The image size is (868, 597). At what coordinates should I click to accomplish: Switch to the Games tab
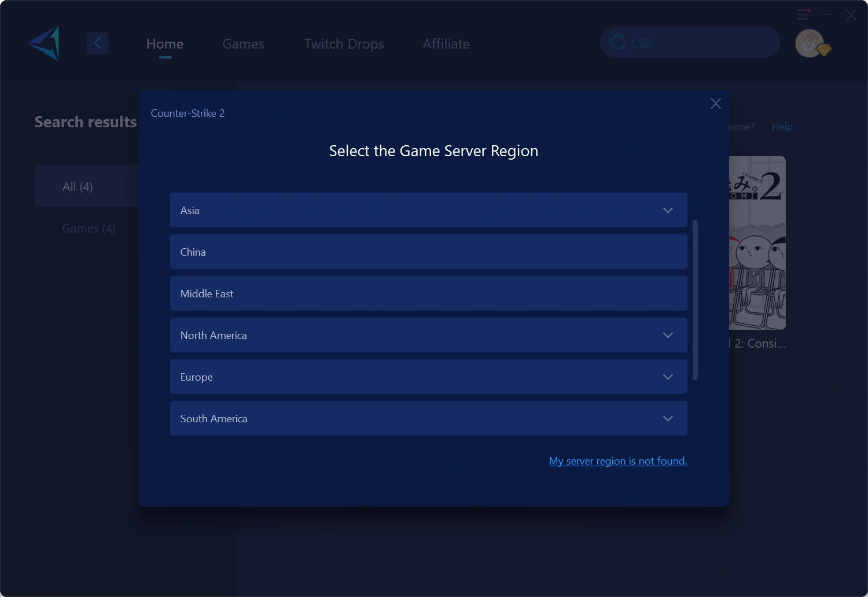point(243,44)
